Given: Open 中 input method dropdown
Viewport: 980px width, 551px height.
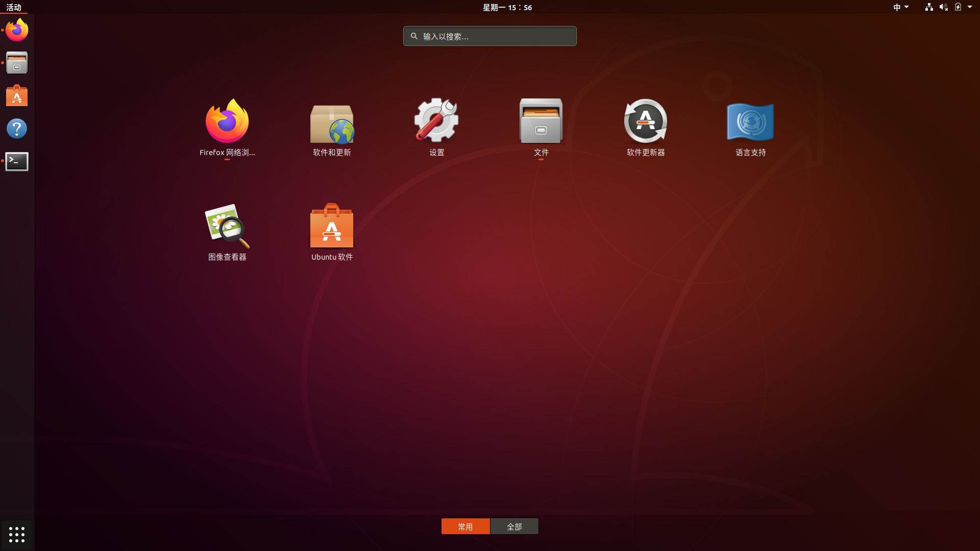Looking at the screenshot, I should [901, 7].
